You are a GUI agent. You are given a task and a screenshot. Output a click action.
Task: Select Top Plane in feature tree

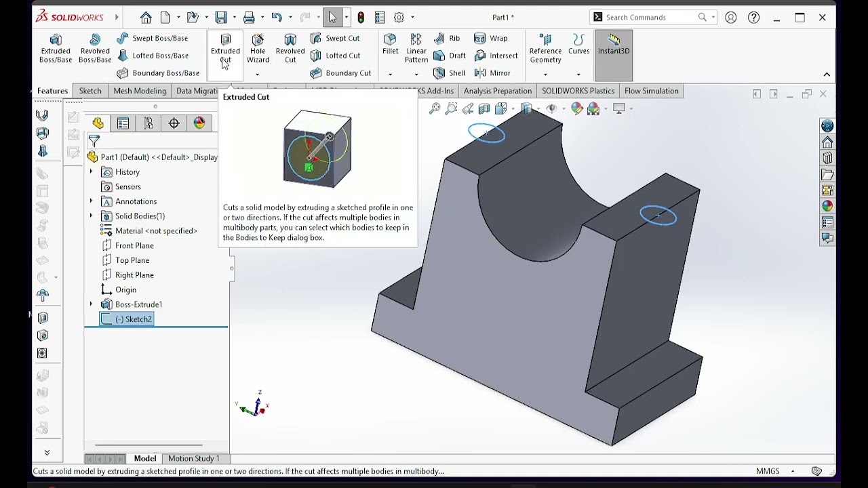click(125, 260)
